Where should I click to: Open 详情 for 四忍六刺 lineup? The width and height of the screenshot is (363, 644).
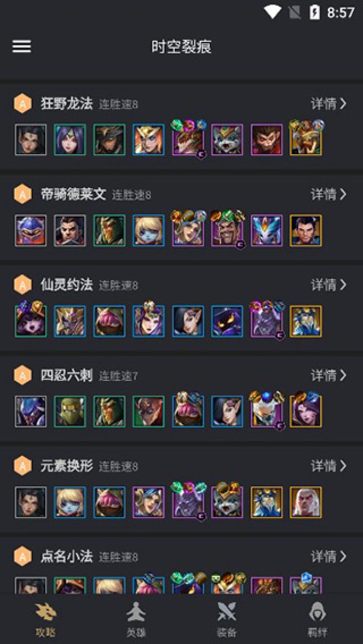(329, 375)
